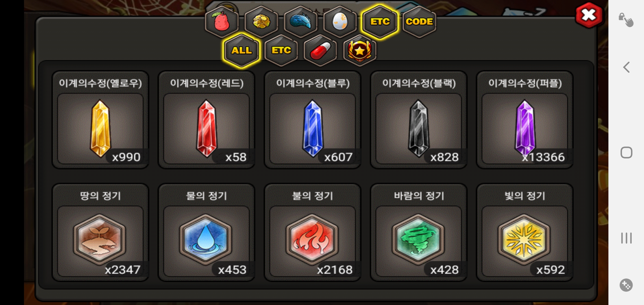Pick the blue crystal item x607

313,120
